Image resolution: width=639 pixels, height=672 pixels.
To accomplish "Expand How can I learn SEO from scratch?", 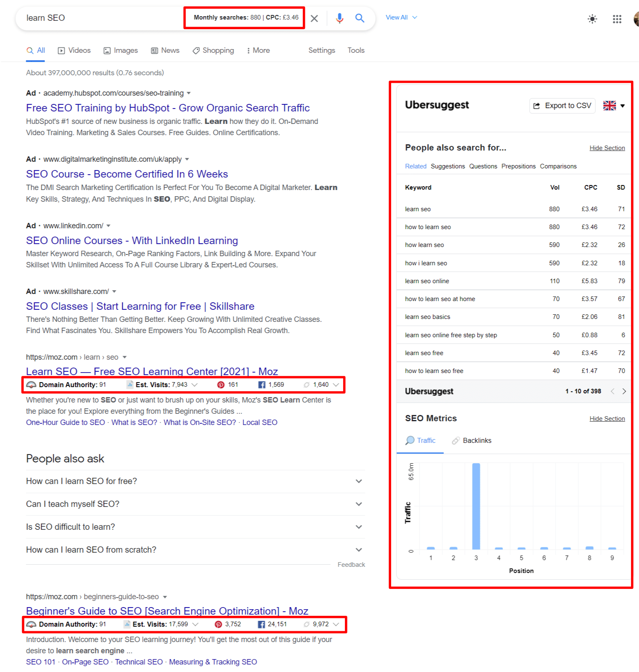I will click(x=196, y=550).
